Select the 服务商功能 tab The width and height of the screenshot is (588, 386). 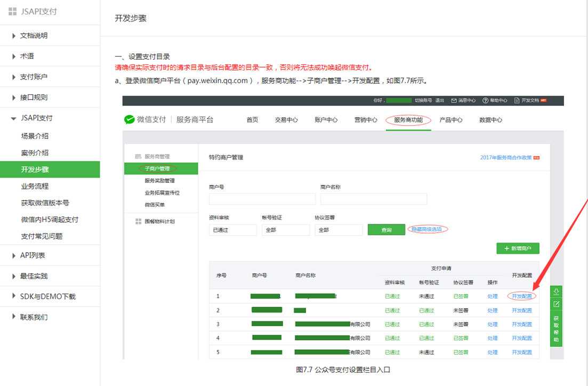(x=408, y=119)
